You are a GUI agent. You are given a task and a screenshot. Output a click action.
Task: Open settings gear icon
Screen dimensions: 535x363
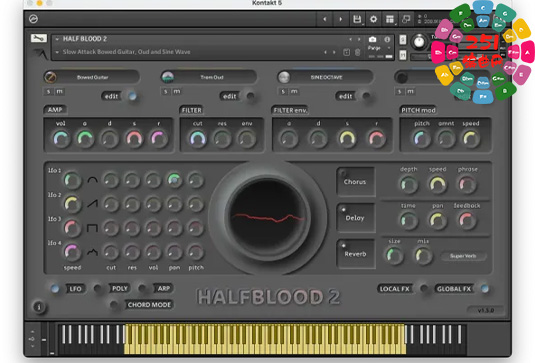[x=373, y=19]
